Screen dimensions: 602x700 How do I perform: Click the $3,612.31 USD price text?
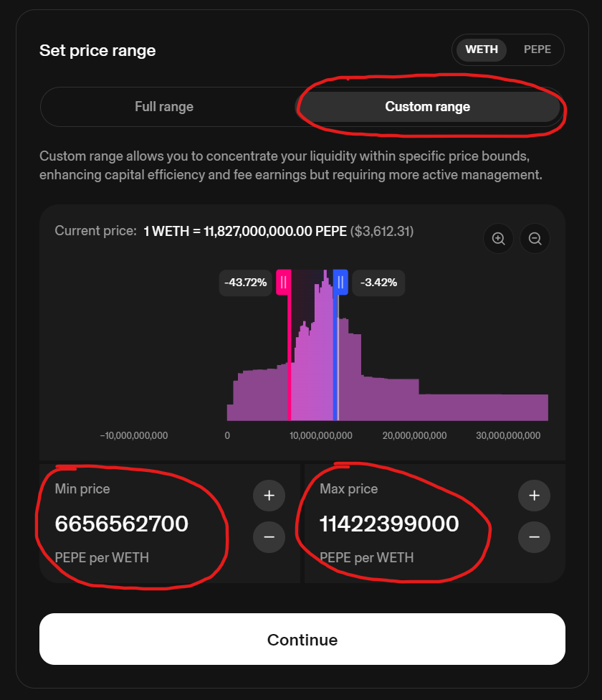382,232
